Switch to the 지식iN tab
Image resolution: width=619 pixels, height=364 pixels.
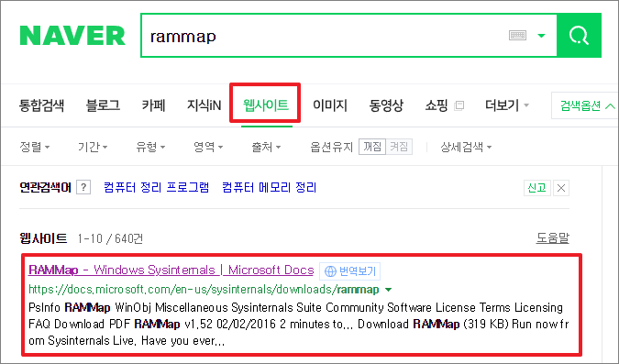coord(204,105)
